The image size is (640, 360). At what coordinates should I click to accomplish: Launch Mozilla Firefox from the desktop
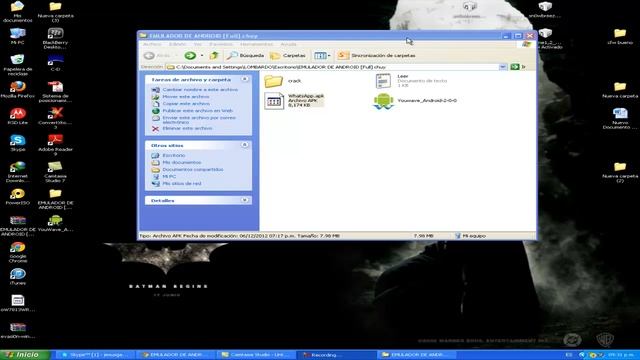click(x=17, y=89)
